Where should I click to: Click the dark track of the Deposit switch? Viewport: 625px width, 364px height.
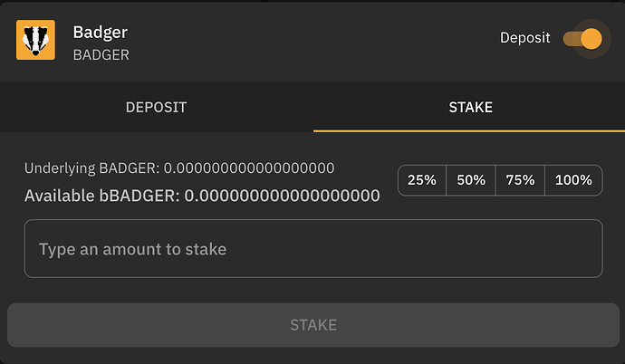(571, 38)
